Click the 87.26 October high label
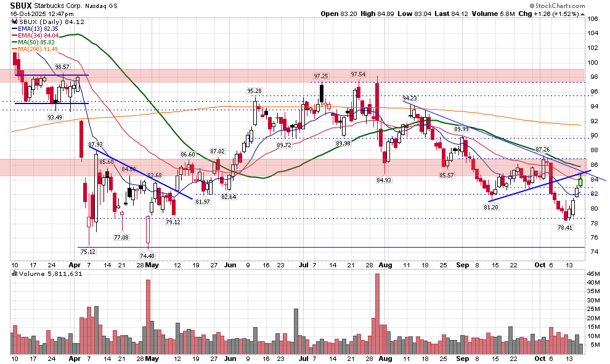 (x=542, y=150)
